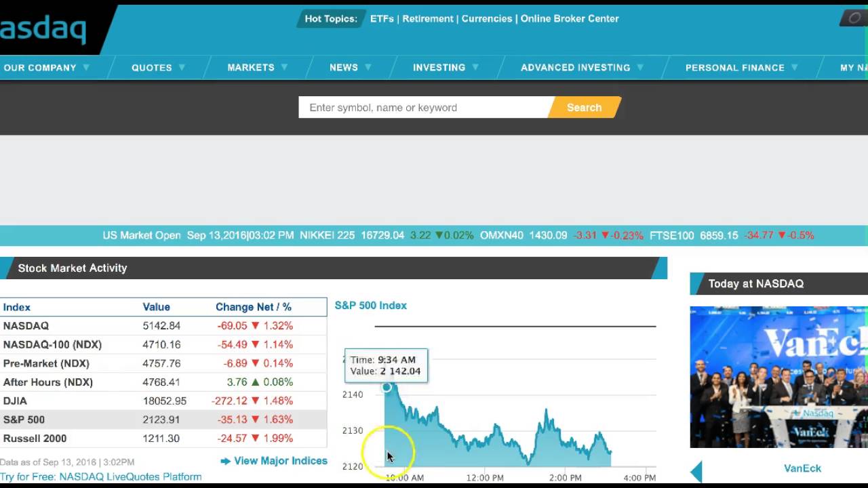Click the US Market Open status text

click(x=142, y=235)
